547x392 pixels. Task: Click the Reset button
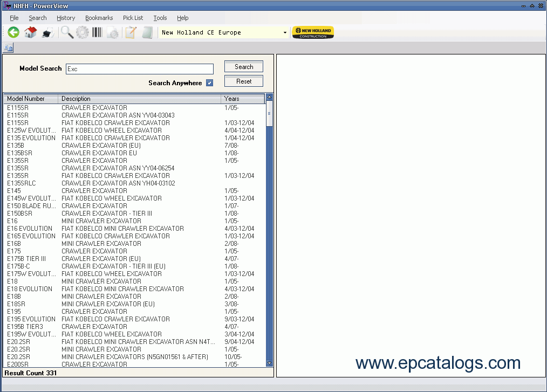tap(243, 81)
